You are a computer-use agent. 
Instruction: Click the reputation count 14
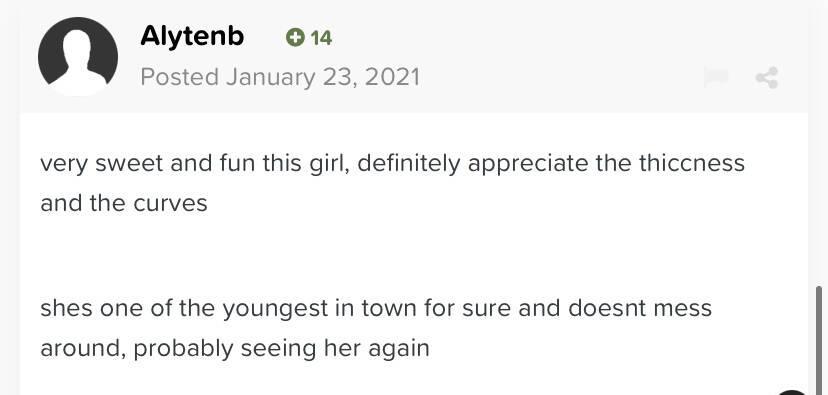pyautogui.click(x=321, y=38)
